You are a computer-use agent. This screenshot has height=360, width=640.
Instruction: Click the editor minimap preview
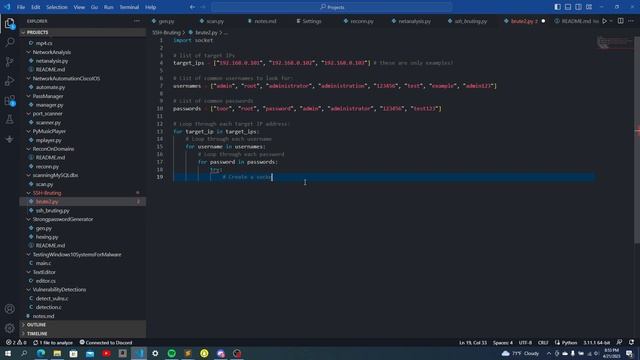click(x=615, y=42)
